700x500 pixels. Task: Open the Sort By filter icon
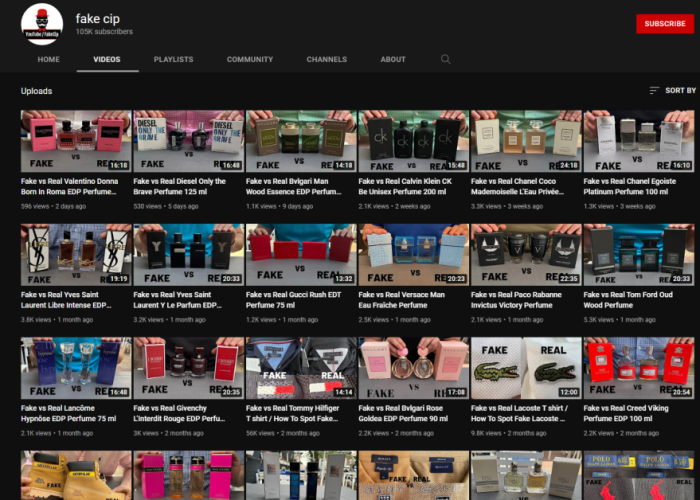pyautogui.click(x=654, y=91)
